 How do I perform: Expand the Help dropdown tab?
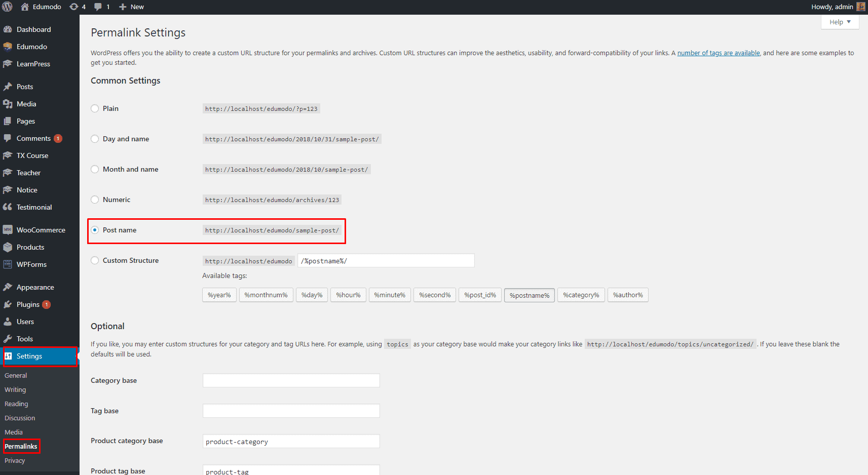click(x=840, y=22)
